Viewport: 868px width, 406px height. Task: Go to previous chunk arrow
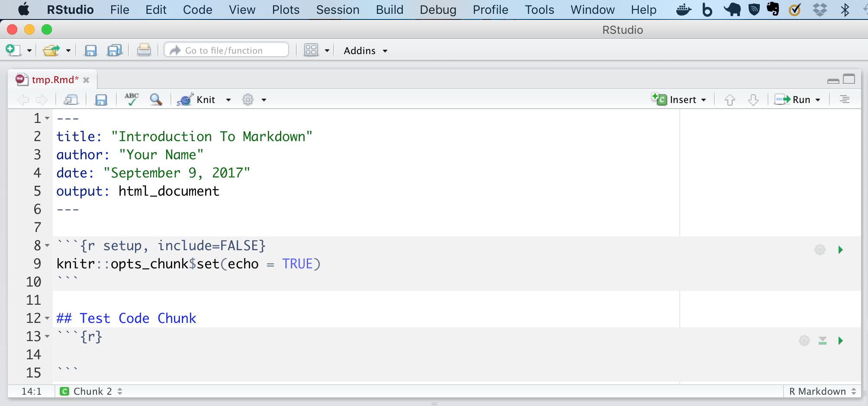(x=730, y=100)
